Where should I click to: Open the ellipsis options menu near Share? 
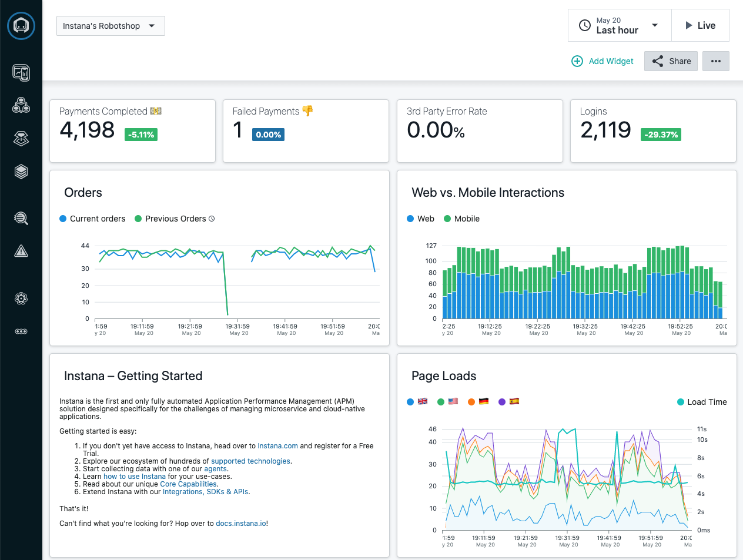coord(715,61)
